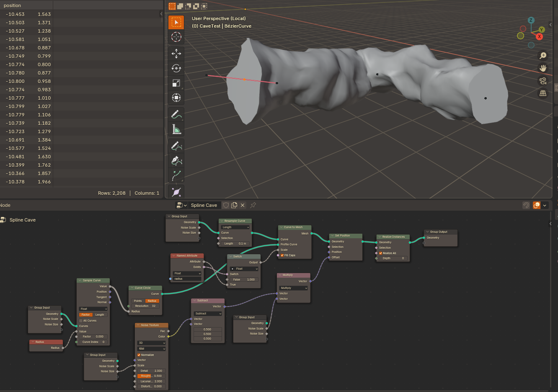
Task: Adjust the Roughness slider in Noise Texture
Action: pyautogui.click(x=152, y=376)
